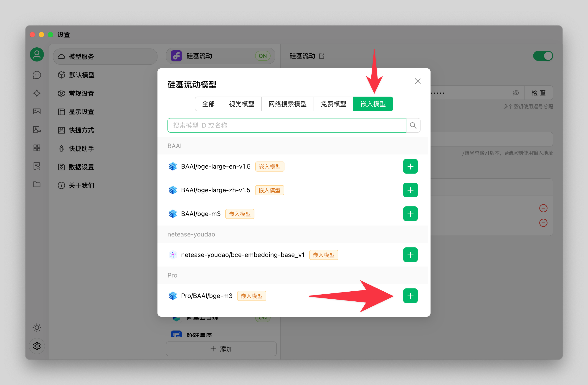Open 快捷方式 settings section
The height and width of the screenshot is (385, 588).
click(105, 130)
